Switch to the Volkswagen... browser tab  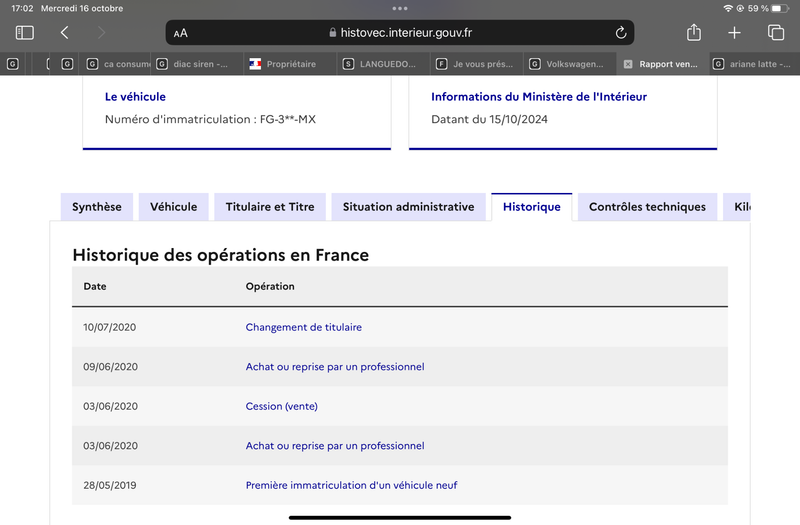click(570, 64)
